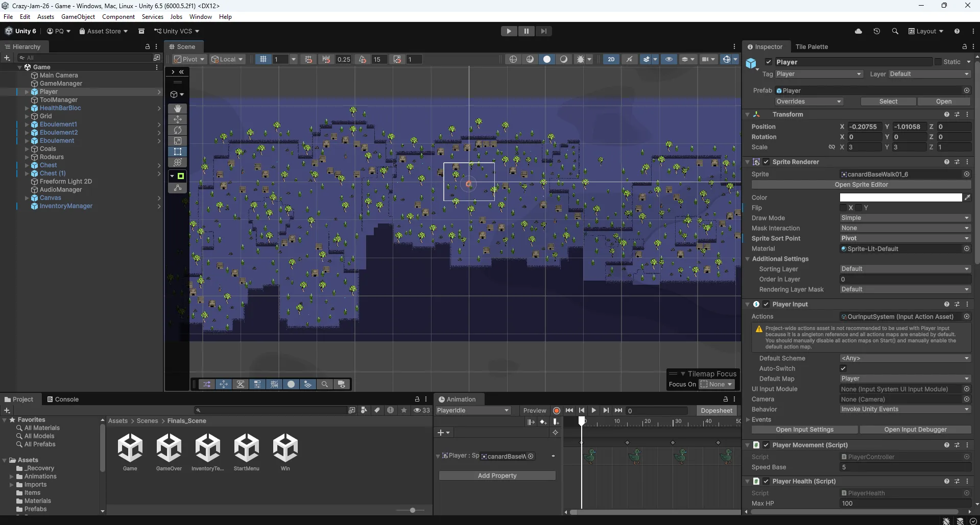980x525 pixels.
Task: Disable the Sprite Renderer component checkbox
Action: [x=766, y=162]
